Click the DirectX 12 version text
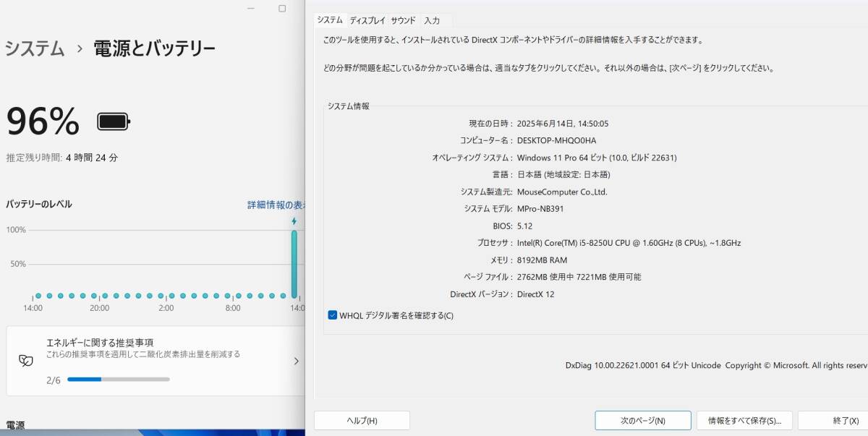The height and width of the screenshot is (436, 868). pos(536,294)
